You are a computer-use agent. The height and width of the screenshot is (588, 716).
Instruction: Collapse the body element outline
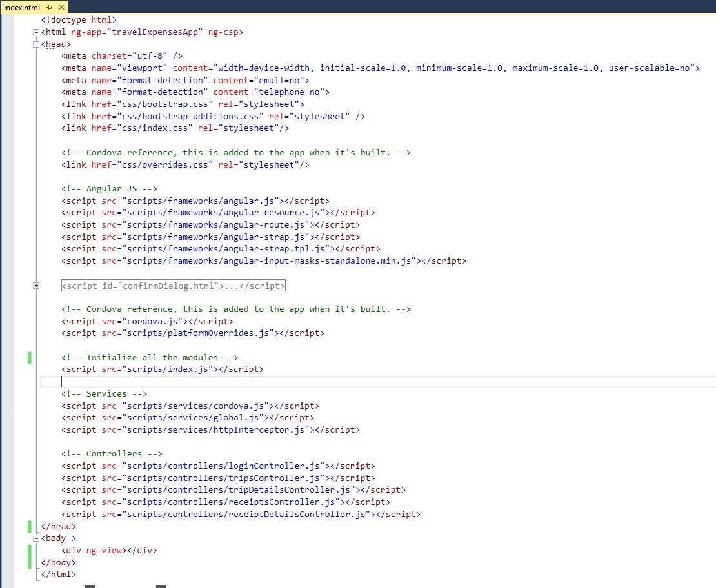(x=36, y=539)
